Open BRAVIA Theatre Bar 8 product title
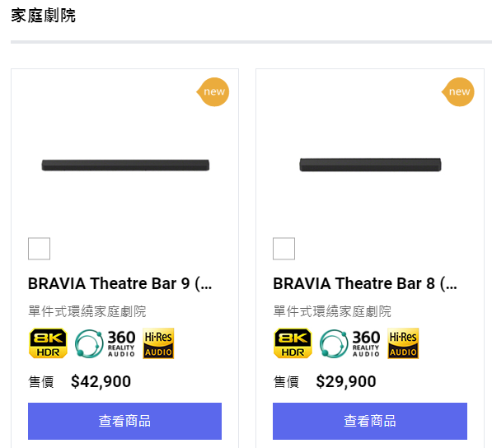Image resolution: width=492 pixels, height=448 pixels. click(365, 283)
